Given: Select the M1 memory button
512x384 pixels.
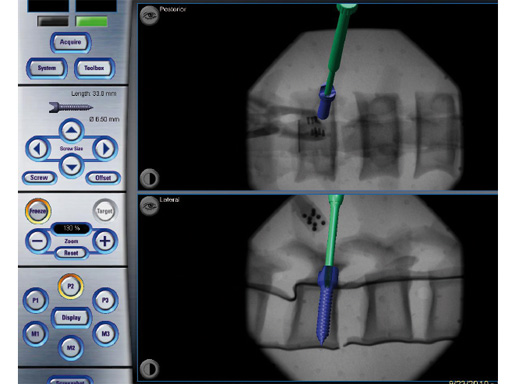Looking at the screenshot, I should point(36,333).
